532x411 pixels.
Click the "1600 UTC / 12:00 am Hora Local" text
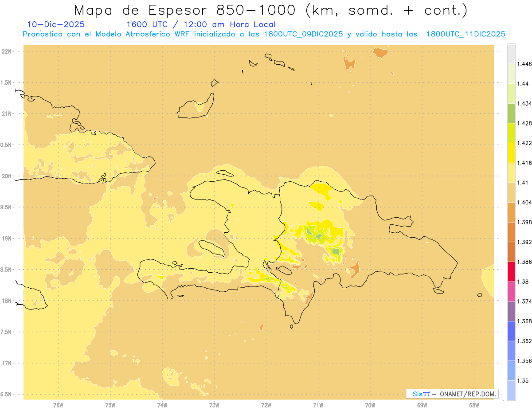pyautogui.click(x=201, y=25)
